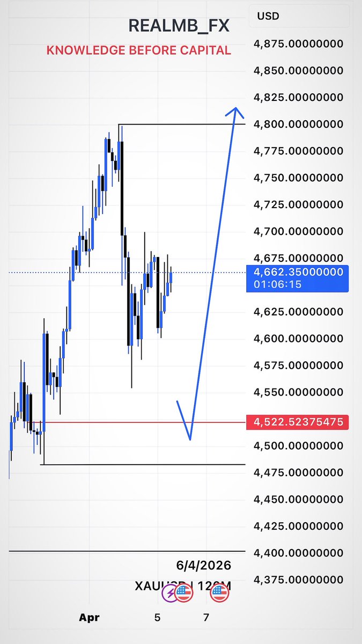
Task: Select the red line price label 4,522.52375475
Action: tap(298, 422)
